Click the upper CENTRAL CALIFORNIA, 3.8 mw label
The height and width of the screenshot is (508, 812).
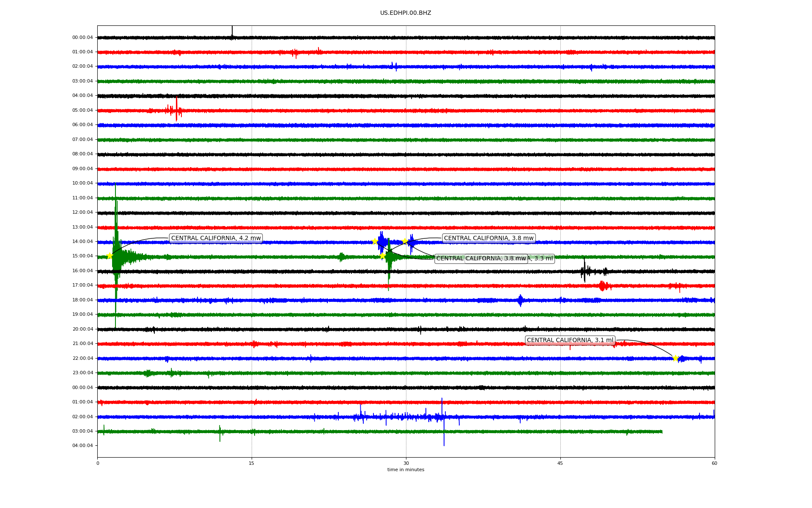(x=488, y=238)
